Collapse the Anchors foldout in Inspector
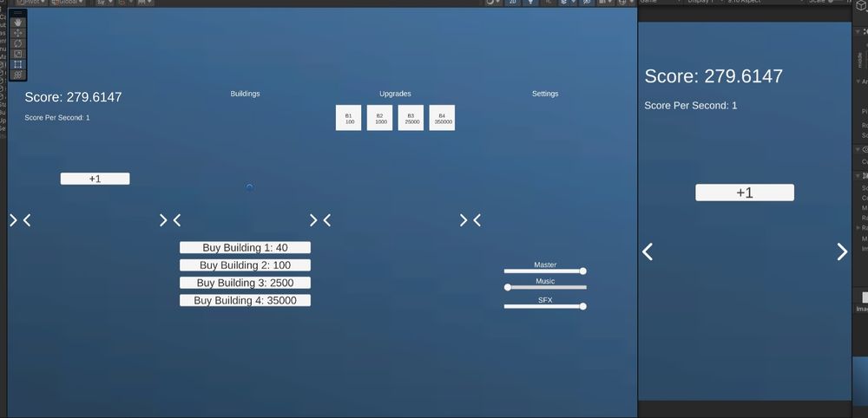868x418 pixels. pyautogui.click(x=858, y=82)
